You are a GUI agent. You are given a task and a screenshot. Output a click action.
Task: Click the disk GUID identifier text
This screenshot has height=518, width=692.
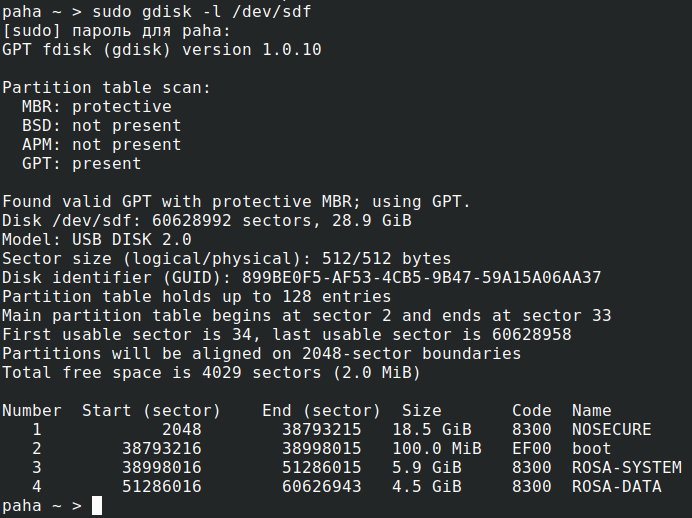[416, 277]
